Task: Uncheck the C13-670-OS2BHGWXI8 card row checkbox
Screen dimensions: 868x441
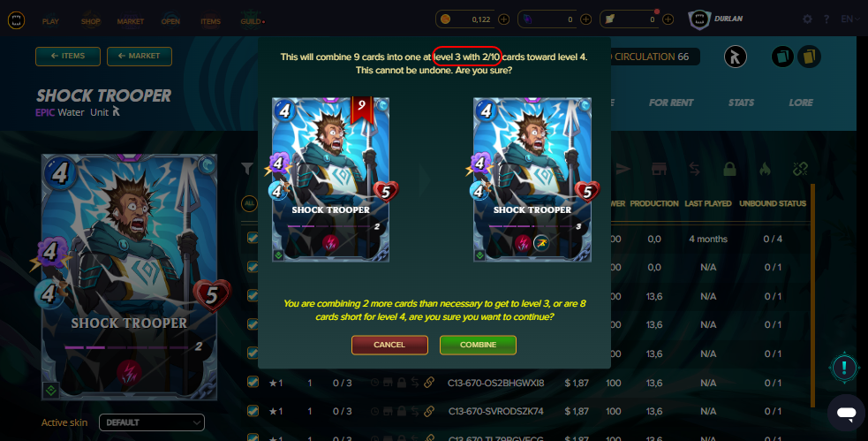Action: 253,383
